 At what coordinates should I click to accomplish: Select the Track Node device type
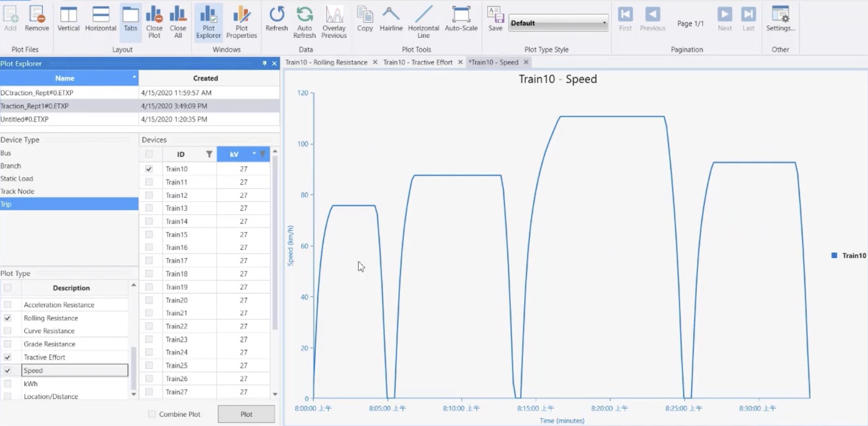[x=17, y=191]
